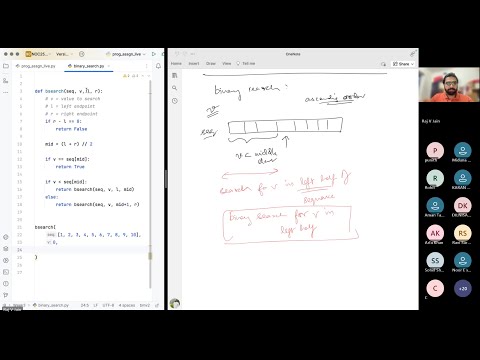Click the 'if v == seq[mid]:' line
The height and width of the screenshot is (360, 480).
pyautogui.click(x=67, y=159)
